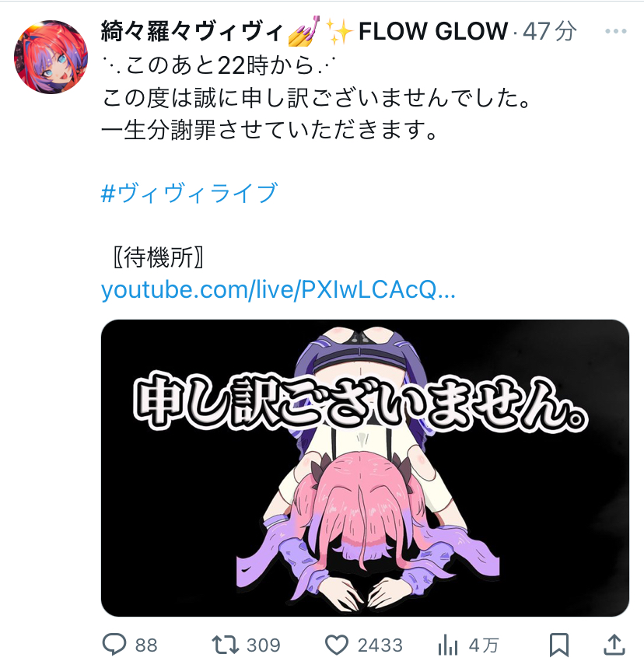Click the FLOW GLOW name text
The image size is (644, 668).
(x=433, y=31)
